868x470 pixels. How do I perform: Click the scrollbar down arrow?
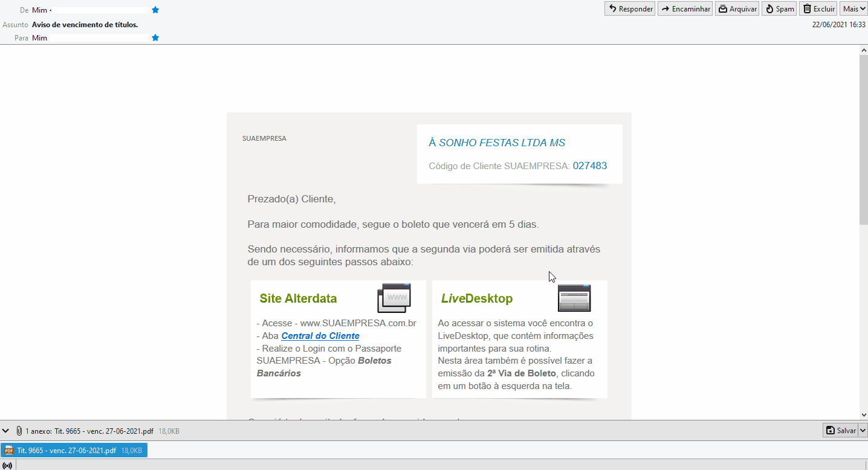point(864,415)
